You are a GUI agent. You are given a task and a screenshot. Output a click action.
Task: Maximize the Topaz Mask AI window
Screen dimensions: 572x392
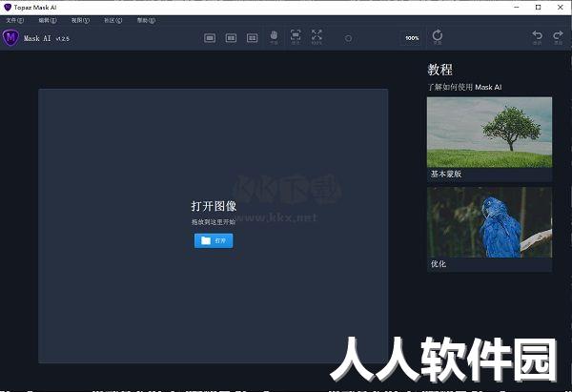[x=538, y=7]
